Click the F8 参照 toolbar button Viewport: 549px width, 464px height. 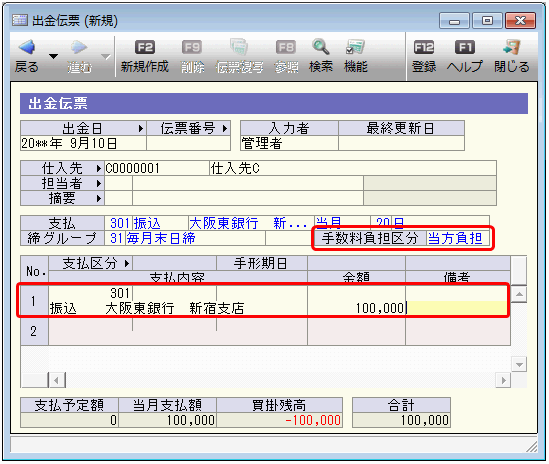click(286, 56)
